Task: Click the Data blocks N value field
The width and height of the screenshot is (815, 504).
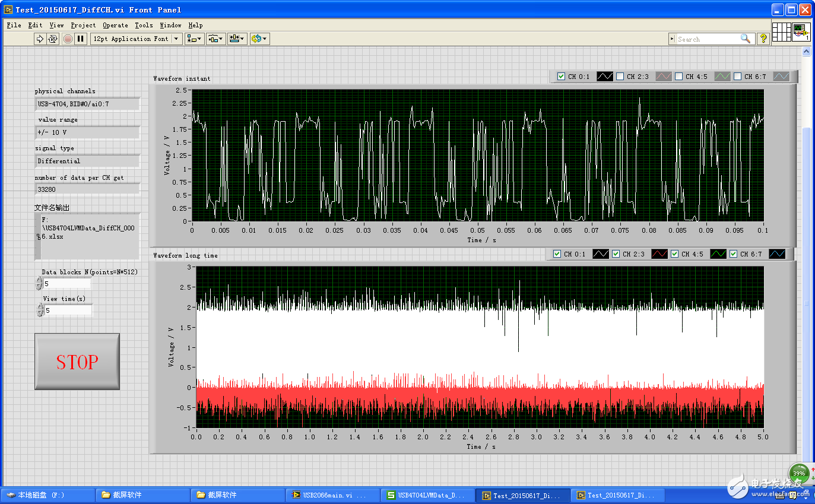Action: tap(68, 284)
